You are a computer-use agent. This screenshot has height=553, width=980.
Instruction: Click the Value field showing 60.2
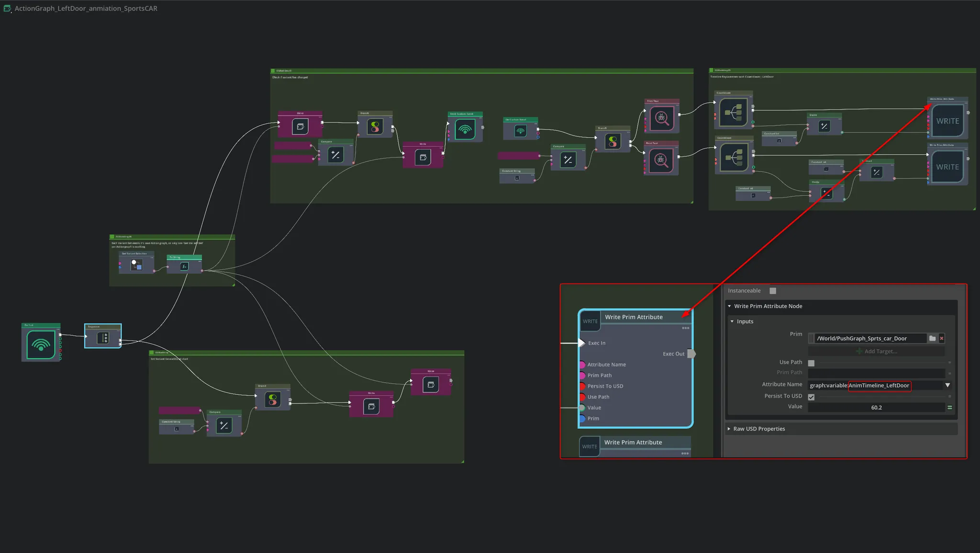coord(876,408)
